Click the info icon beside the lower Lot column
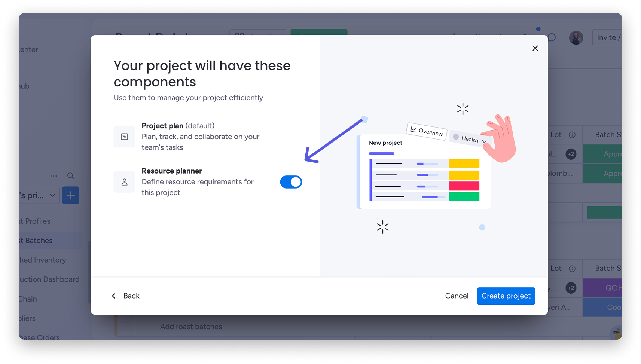The height and width of the screenshot is (364, 641). click(x=572, y=269)
